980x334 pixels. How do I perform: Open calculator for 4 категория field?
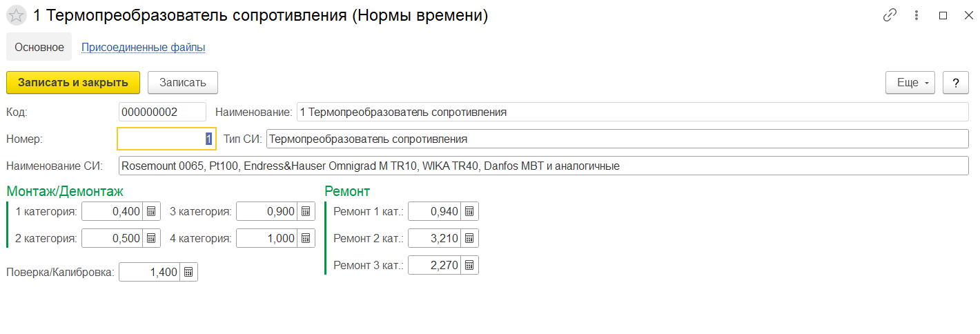coord(306,238)
